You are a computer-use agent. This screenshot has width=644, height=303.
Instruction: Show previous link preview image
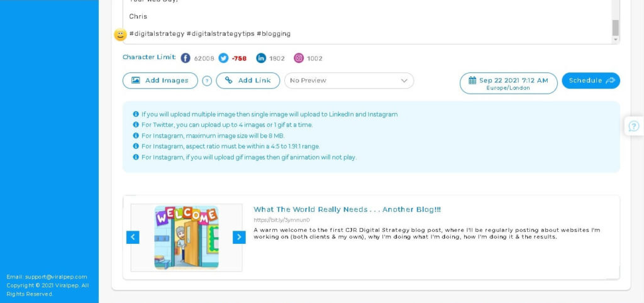point(133,237)
